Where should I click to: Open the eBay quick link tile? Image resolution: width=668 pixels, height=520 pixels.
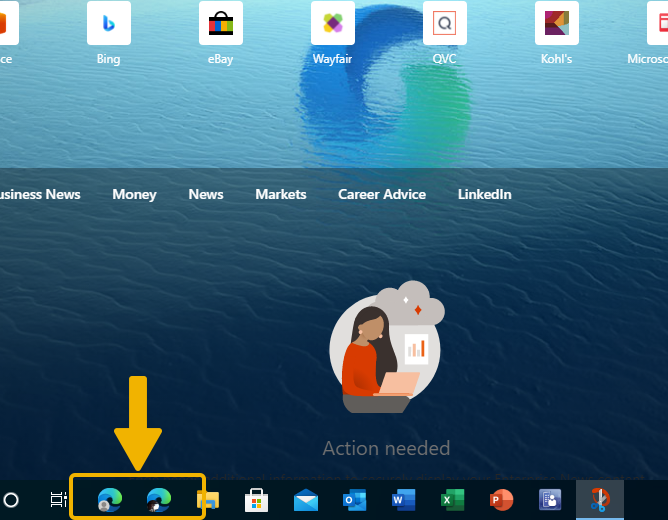(221, 23)
